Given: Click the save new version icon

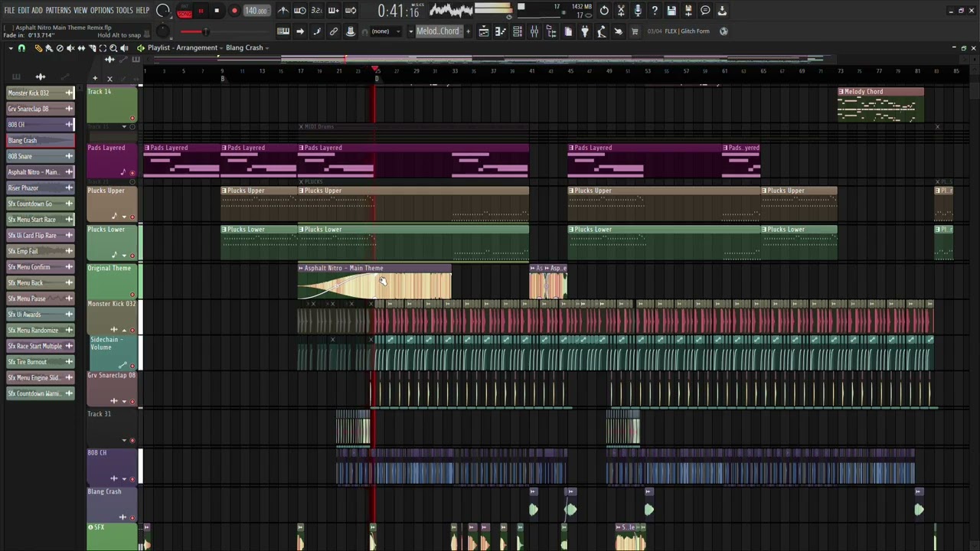Looking at the screenshot, I should pyautogui.click(x=688, y=11).
